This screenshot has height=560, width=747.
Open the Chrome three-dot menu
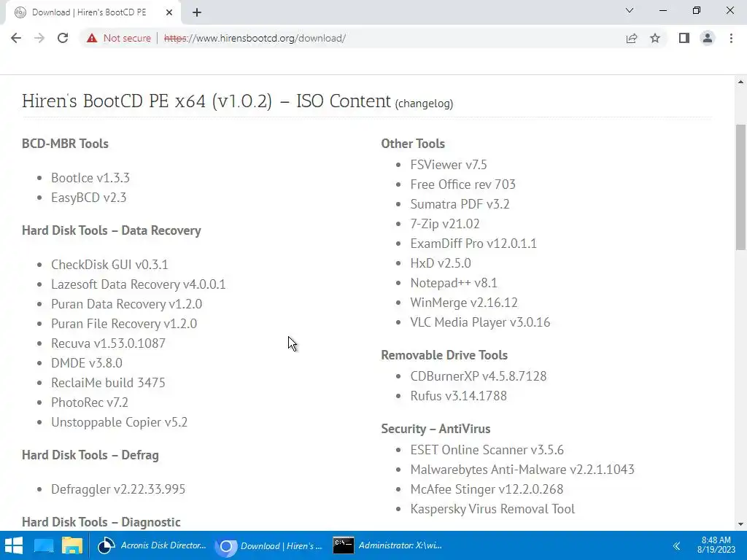tap(731, 38)
